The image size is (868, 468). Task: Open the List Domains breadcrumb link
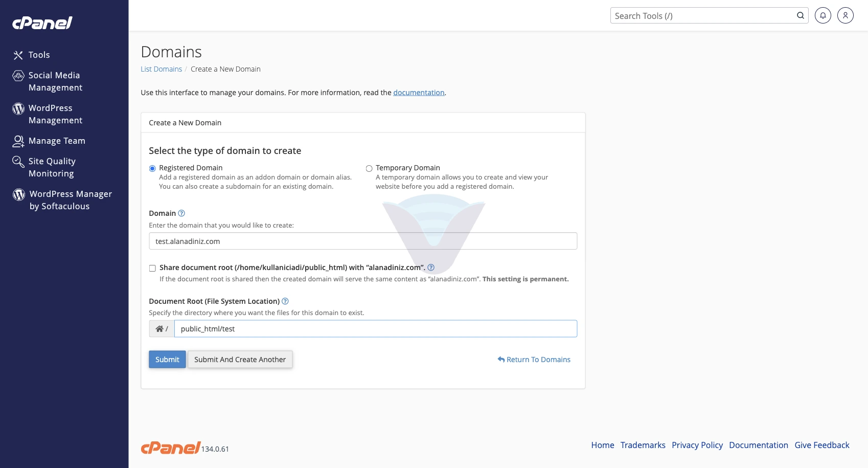pyautogui.click(x=161, y=69)
